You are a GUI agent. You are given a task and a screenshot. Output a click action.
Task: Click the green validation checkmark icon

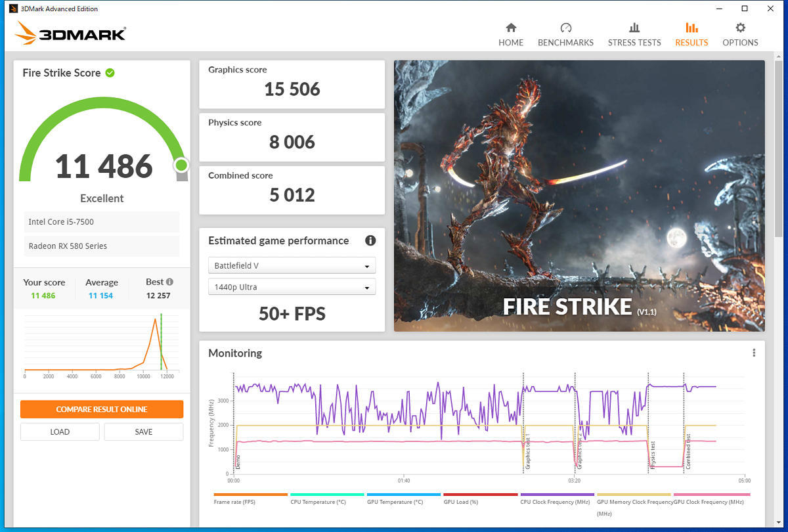(110, 73)
